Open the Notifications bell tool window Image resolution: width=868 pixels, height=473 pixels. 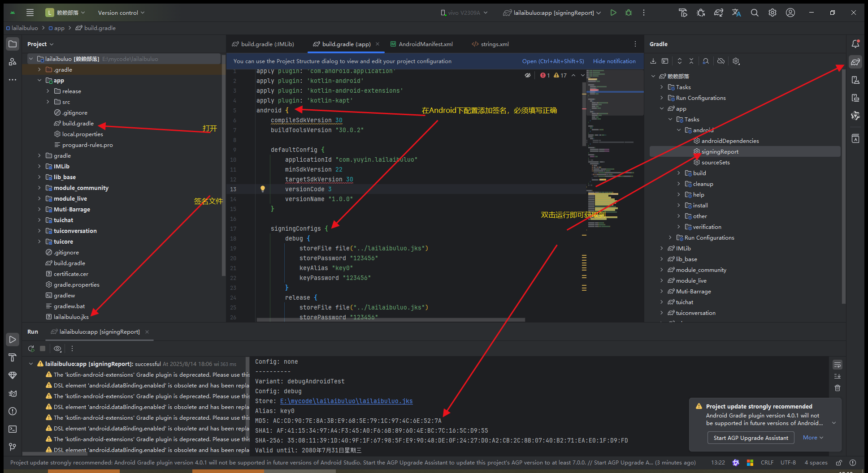pyautogui.click(x=855, y=44)
